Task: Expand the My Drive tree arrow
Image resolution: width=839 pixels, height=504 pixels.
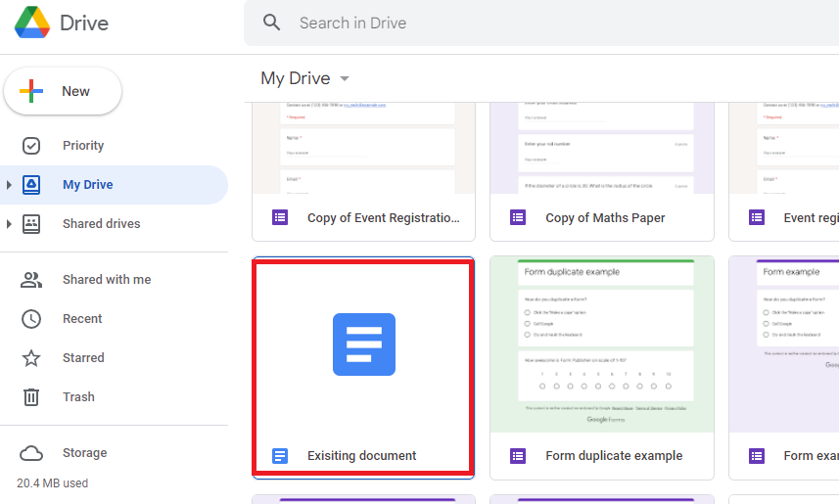Action: [9, 185]
